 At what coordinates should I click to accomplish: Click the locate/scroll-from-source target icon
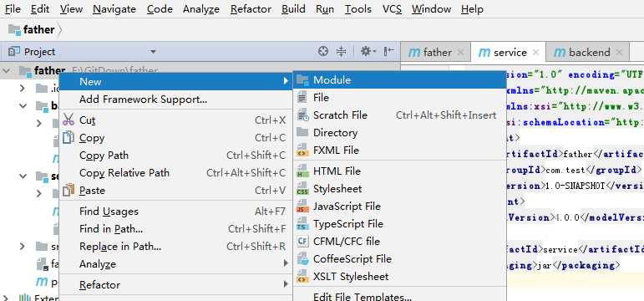[323, 51]
